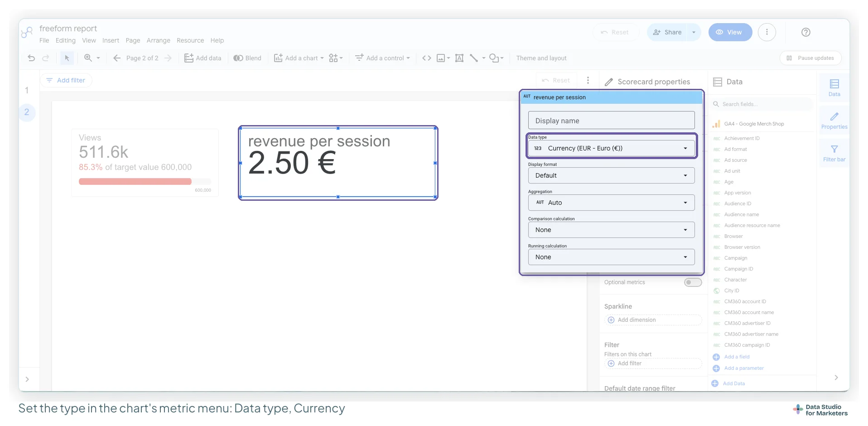Go to previous page arrow
This screenshot has width=868, height=426.
(x=116, y=58)
